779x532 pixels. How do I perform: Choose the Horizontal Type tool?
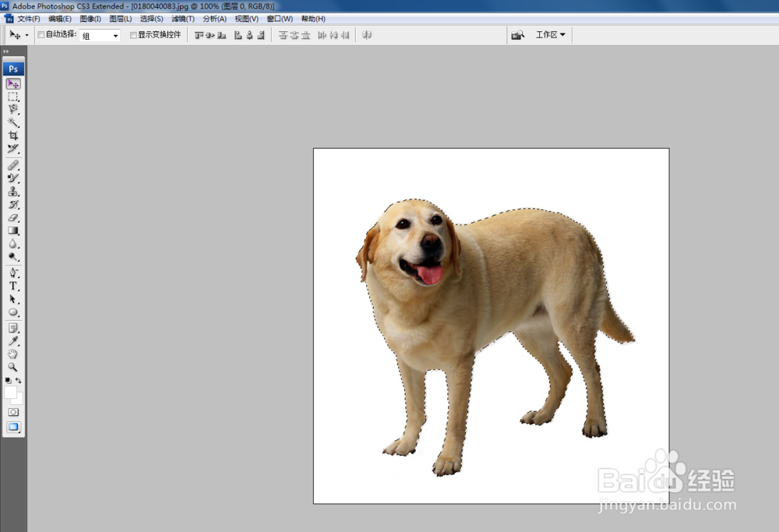13,286
